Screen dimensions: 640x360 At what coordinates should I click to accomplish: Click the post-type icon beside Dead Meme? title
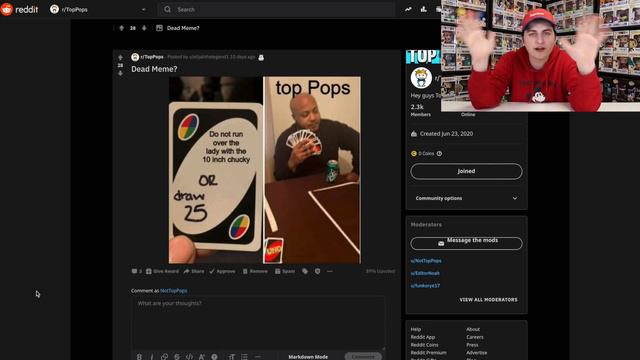[159, 28]
